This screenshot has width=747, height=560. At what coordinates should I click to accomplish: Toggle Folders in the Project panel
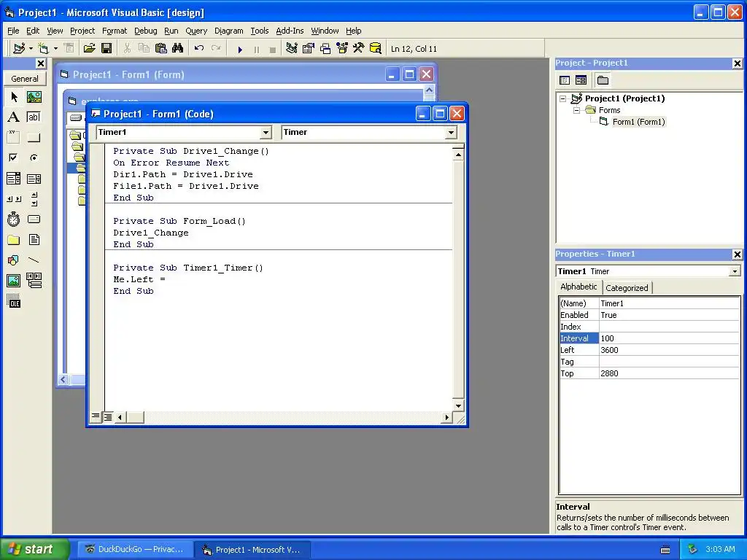coord(603,80)
